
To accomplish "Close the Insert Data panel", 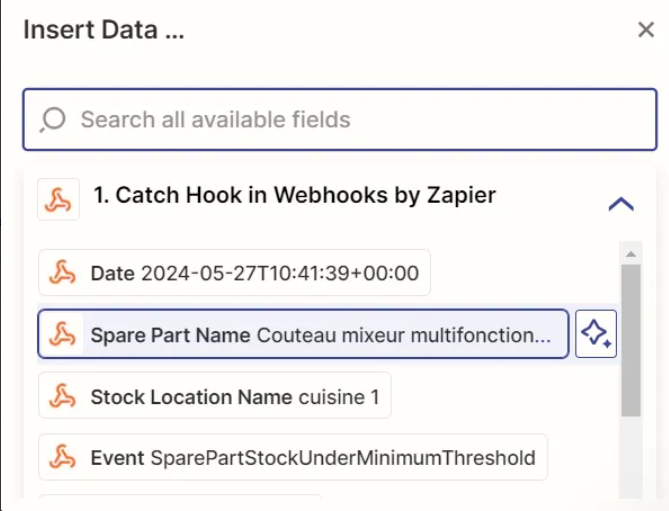I will click(x=646, y=30).
